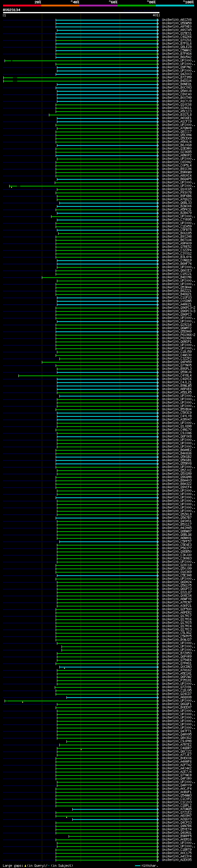Click the Large gaps legend text
The image size is (197, 868).
(38, 865)
